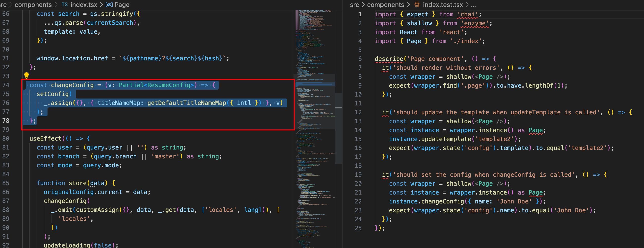This screenshot has height=248, width=644.
Task: Click 'updateLoading' on line 92
Action: (x=67, y=245)
